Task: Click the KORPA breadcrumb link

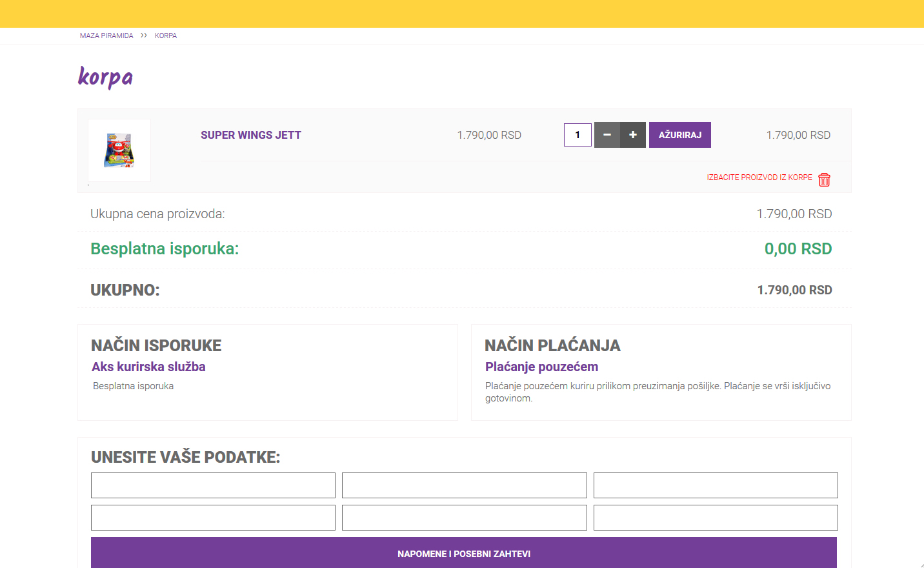Action: [x=166, y=35]
